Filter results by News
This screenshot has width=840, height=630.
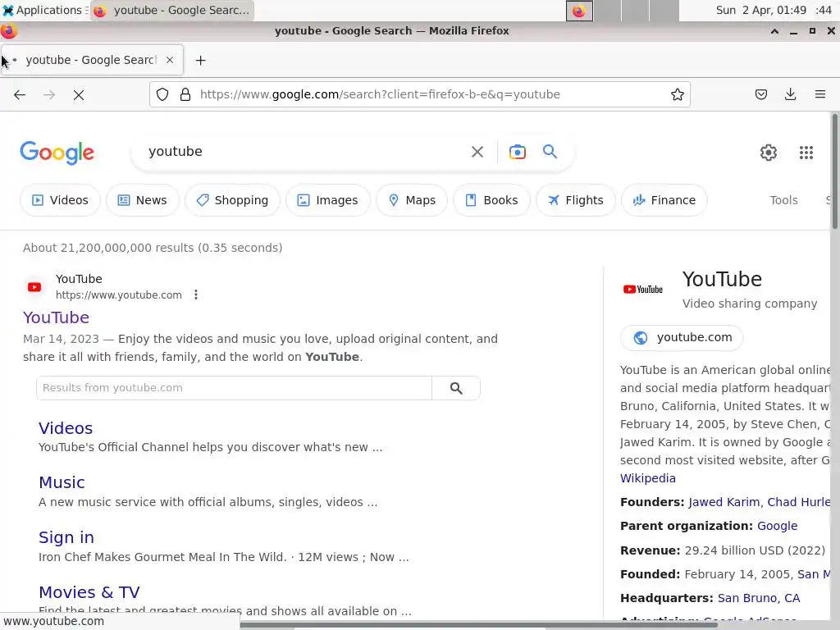pyautogui.click(x=143, y=200)
